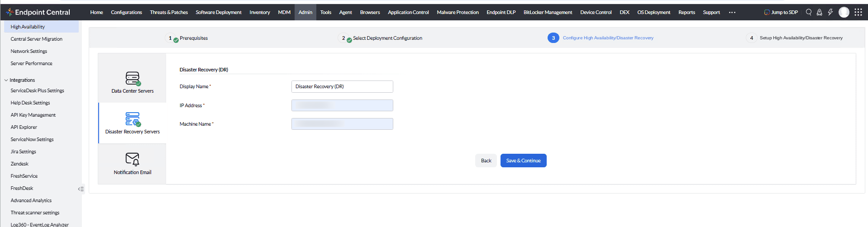Open Device Control menu
868x227 pixels.
coord(596,12)
